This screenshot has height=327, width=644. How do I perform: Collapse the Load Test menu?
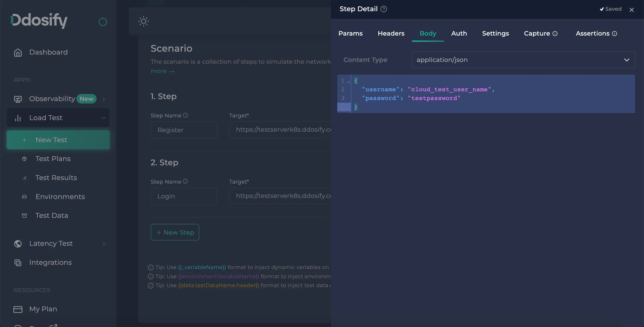104,118
